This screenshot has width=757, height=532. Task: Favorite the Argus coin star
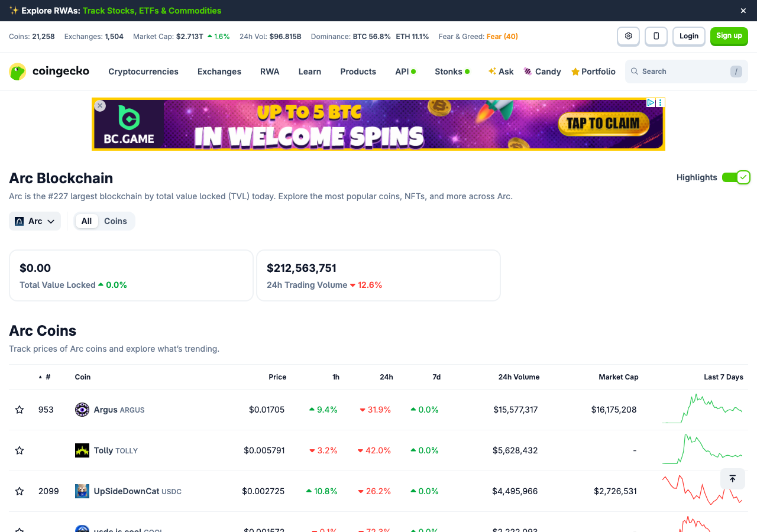[x=20, y=410]
